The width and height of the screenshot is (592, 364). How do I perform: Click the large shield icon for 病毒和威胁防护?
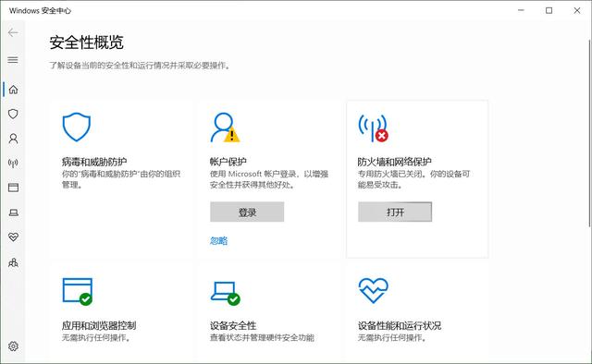click(76, 127)
